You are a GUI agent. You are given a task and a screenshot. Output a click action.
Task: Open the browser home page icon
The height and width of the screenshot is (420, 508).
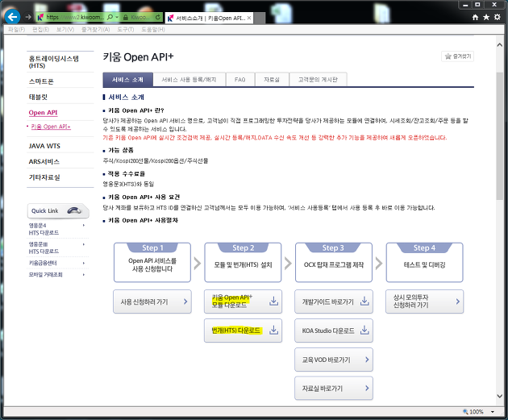click(x=475, y=17)
